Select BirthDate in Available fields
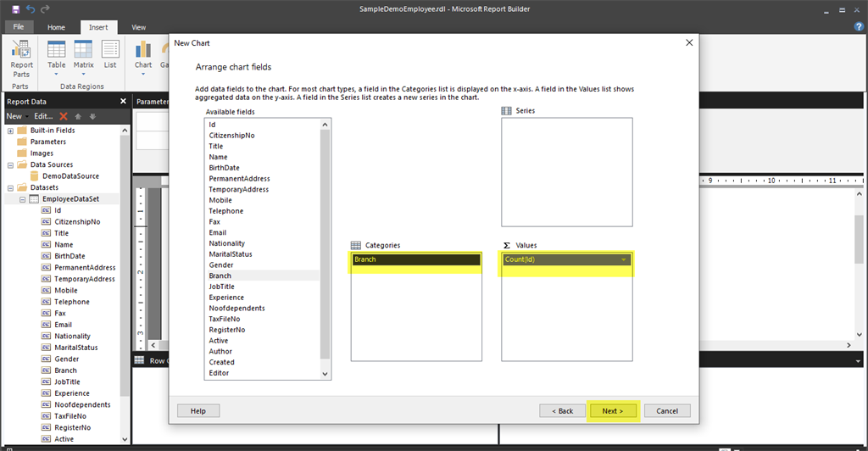Viewport: 868px width, 451px height. (x=224, y=168)
